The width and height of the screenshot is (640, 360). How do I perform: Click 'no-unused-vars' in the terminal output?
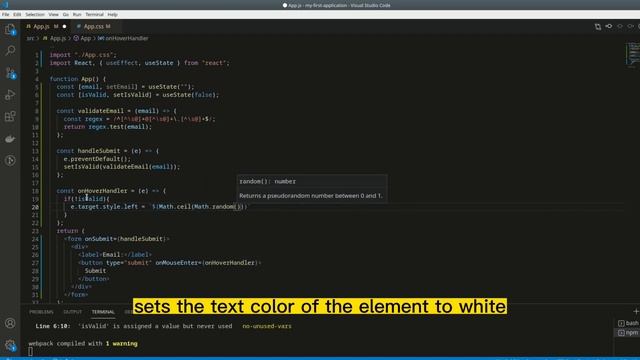point(267,326)
